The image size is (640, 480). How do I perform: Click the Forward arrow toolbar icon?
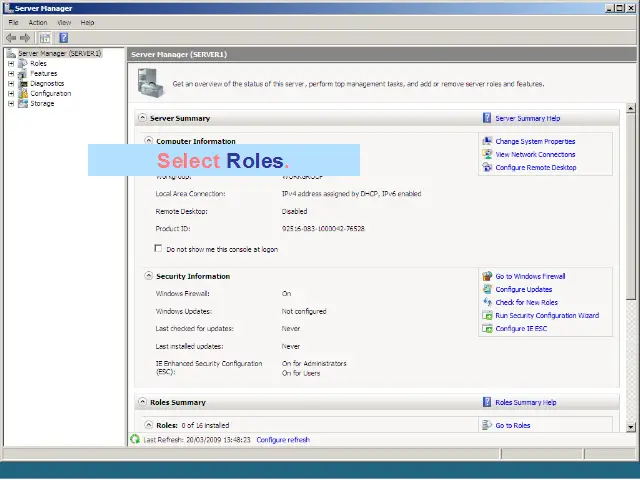click(x=25, y=38)
